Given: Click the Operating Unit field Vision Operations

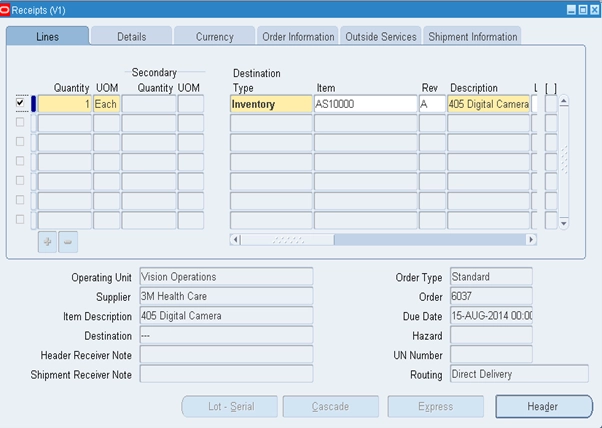Looking at the screenshot, I should [227, 277].
